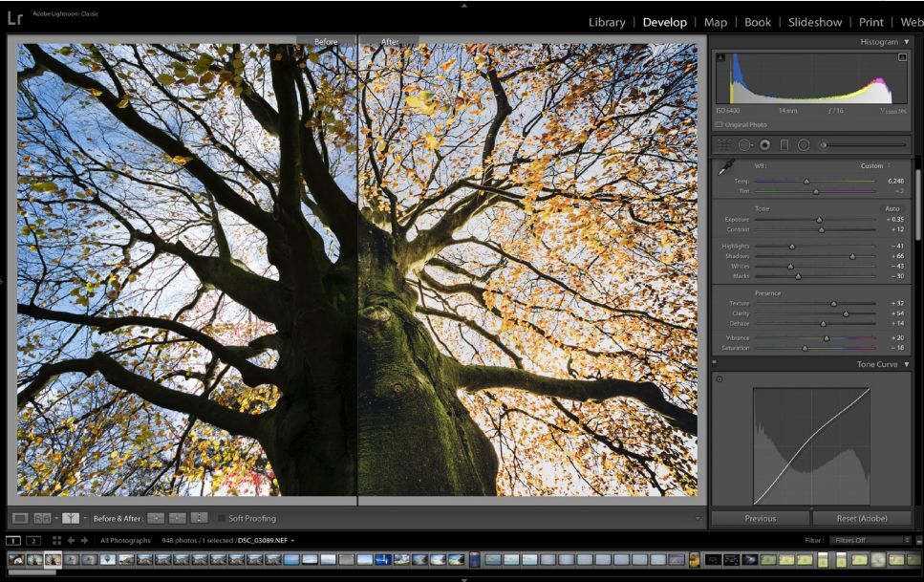
Task: Open the Filters Off dropdown
Action: tap(868, 540)
